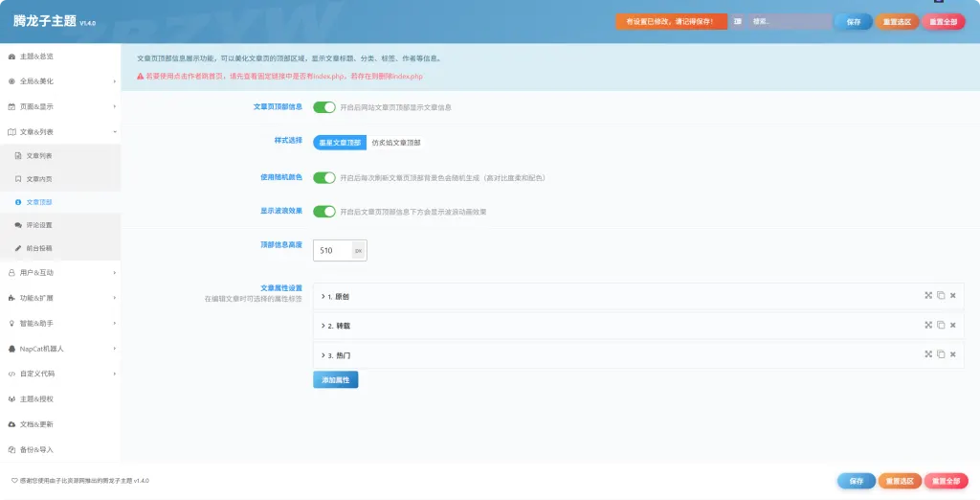Click the move icon on the 转载 row

[x=928, y=325]
